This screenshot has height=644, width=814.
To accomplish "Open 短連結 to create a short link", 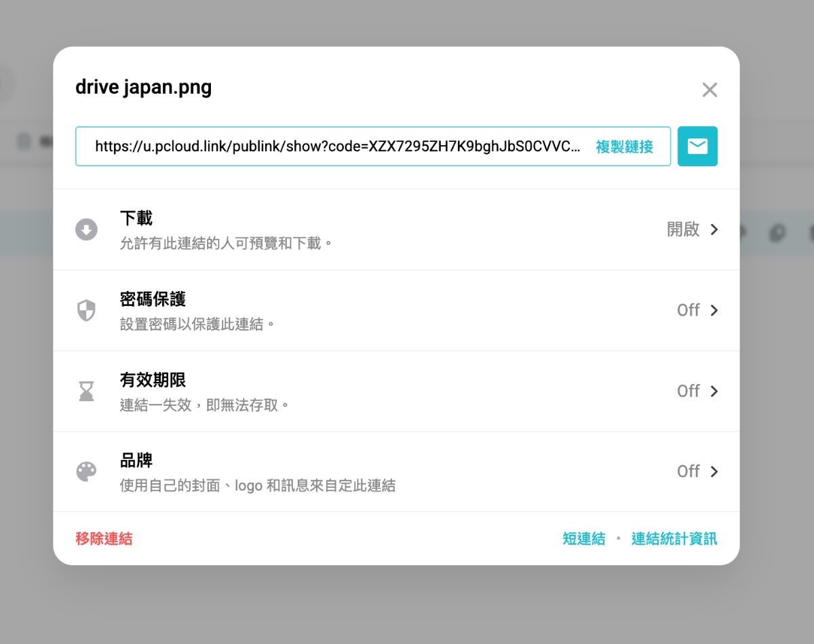I will coord(584,538).
